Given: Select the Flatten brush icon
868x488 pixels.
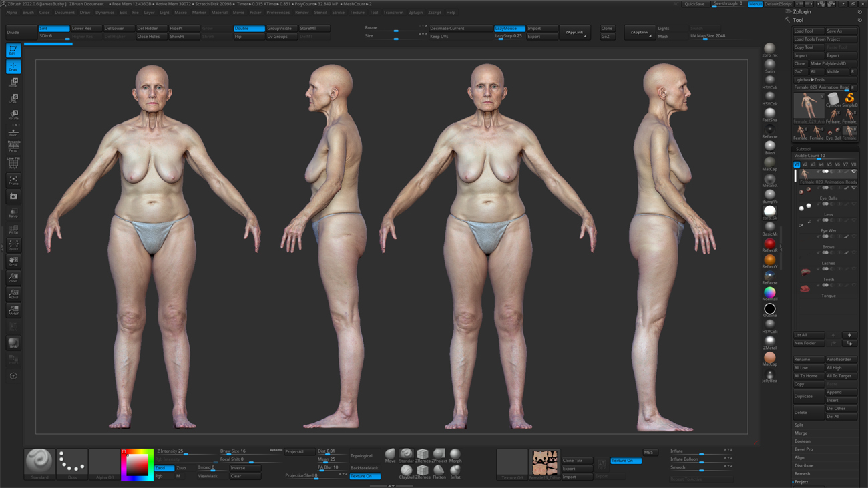Looking at the screenshot, I should [439, 472].
